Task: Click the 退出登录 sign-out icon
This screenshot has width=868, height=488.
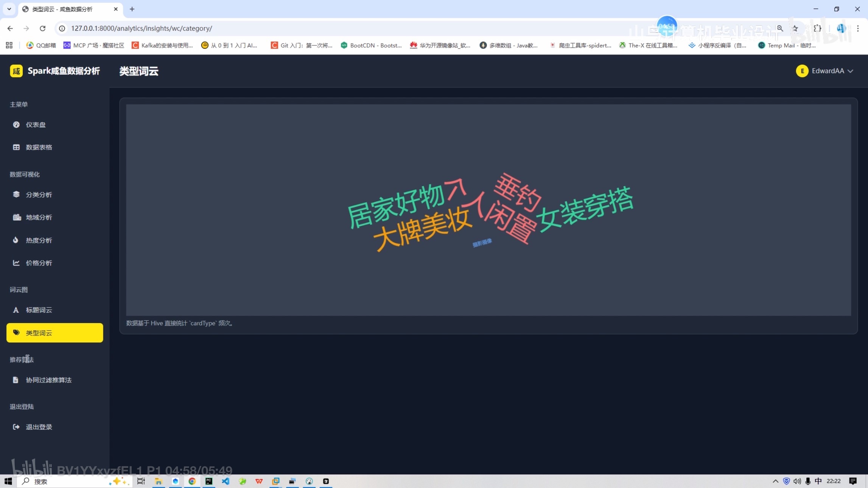Action: [x=16, y=427]
